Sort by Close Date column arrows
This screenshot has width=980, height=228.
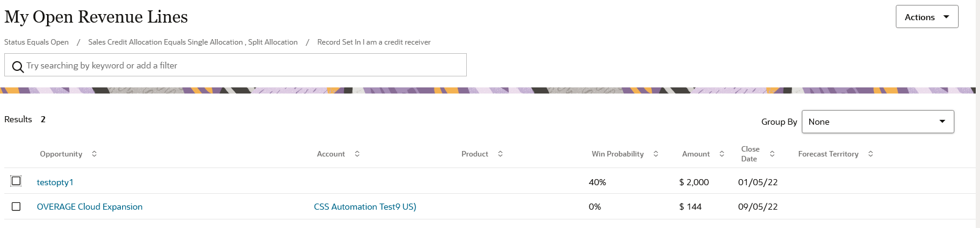click(772, 154)
